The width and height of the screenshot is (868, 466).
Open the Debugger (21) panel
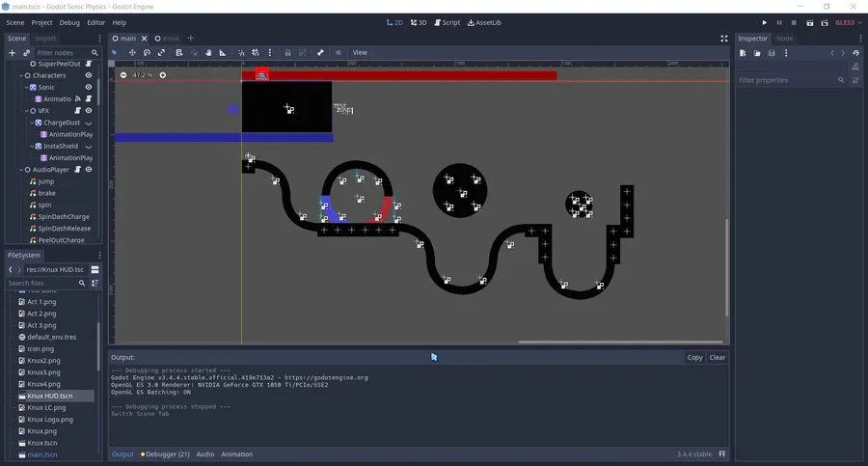pos(165,453)
